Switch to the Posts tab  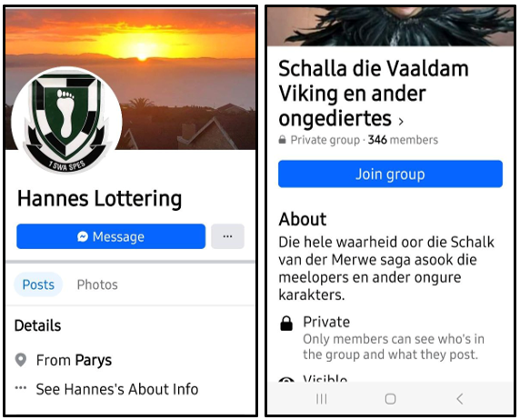[38, 285]
